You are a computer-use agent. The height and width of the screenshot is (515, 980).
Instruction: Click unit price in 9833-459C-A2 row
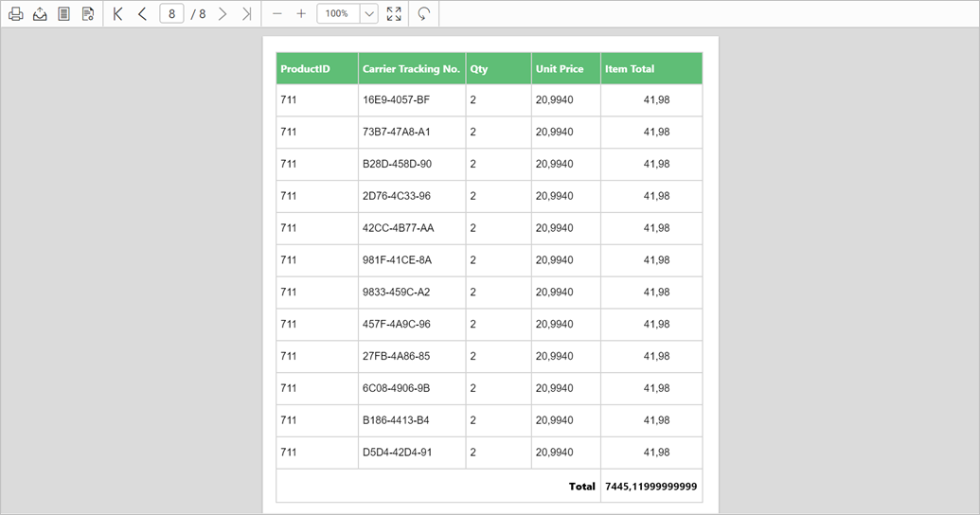click(554, 292)
